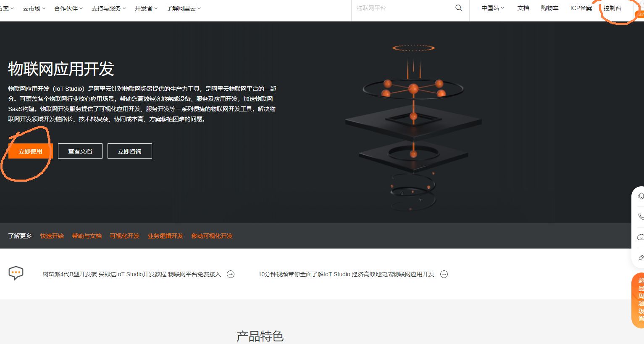Click the search magnifier icon
This screenshot has height=344, width=644.
(458, 8)
